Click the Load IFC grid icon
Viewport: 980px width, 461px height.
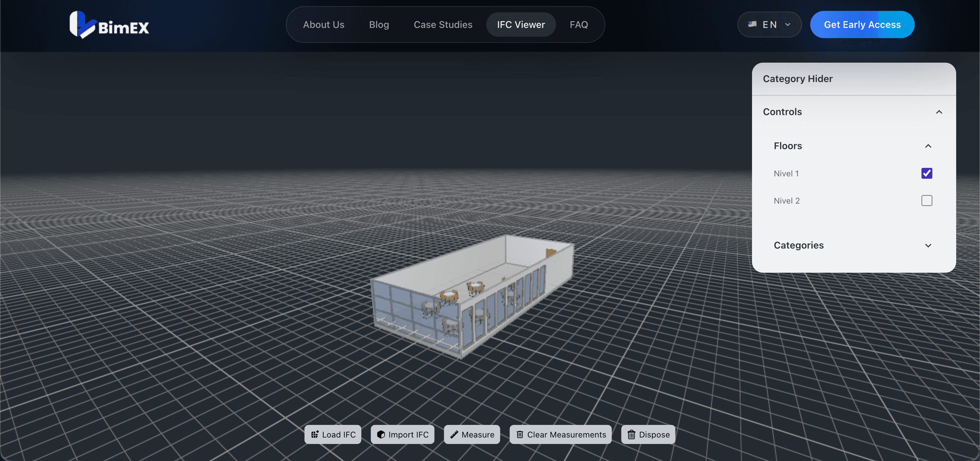coord(315,434)
